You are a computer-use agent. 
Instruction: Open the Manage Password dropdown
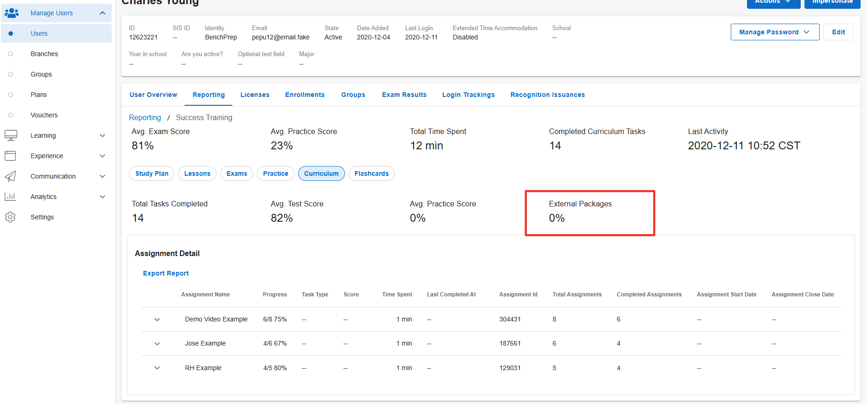775,32
